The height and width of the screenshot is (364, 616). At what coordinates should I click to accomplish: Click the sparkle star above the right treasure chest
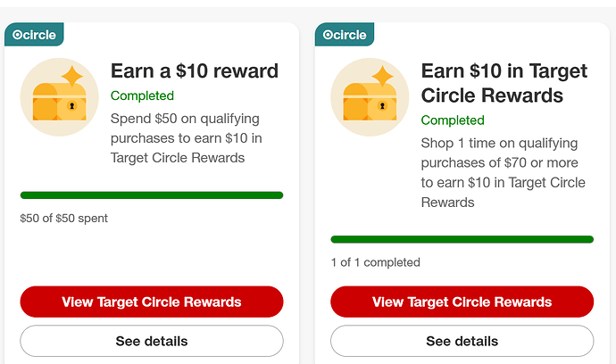click(x=383, y=76)
